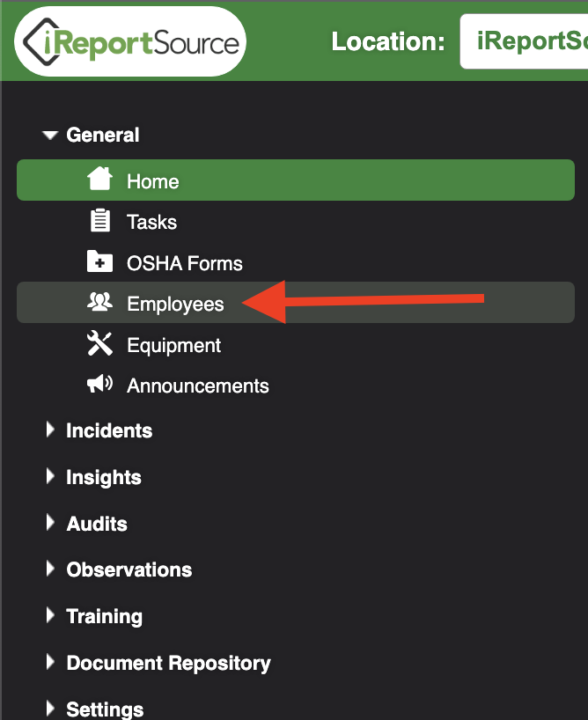Click the Announcements megaphone icon

coord(99,384)
